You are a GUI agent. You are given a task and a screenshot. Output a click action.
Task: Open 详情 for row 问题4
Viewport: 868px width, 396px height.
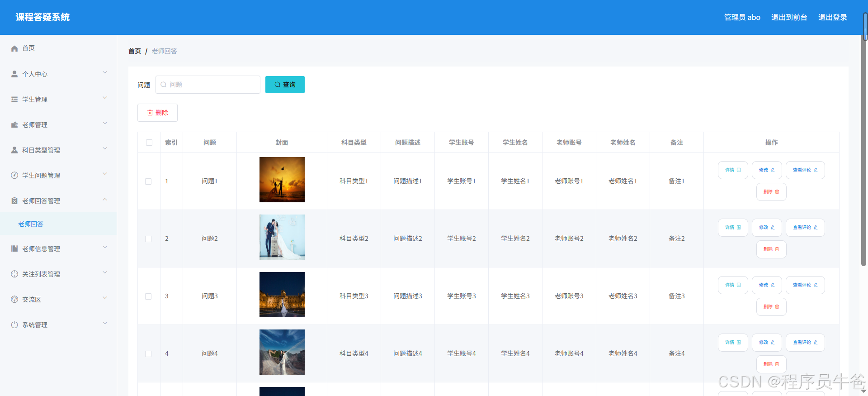pos(733,343)
